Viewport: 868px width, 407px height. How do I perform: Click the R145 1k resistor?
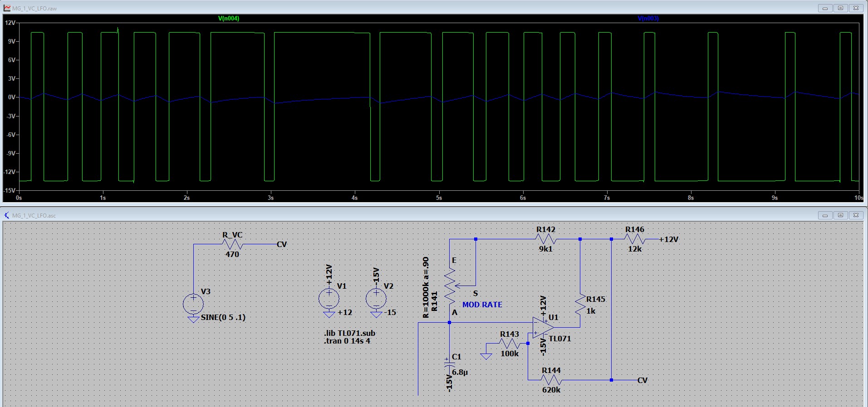tap(580, 305)
